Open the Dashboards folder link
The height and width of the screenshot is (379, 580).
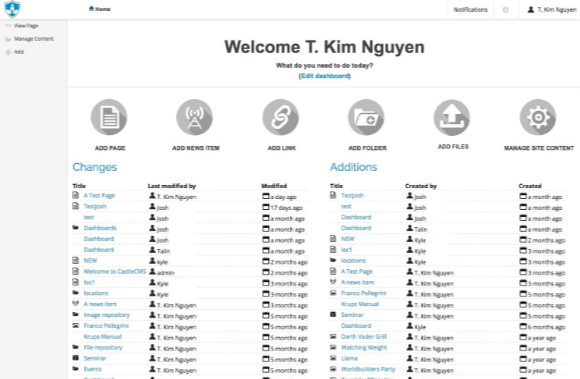(x=100, y=228)
